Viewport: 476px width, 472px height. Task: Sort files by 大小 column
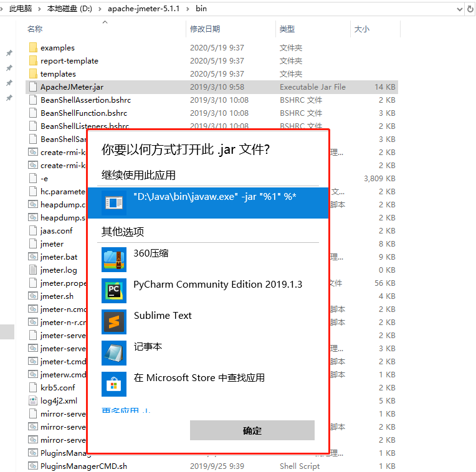coord(362,29)
